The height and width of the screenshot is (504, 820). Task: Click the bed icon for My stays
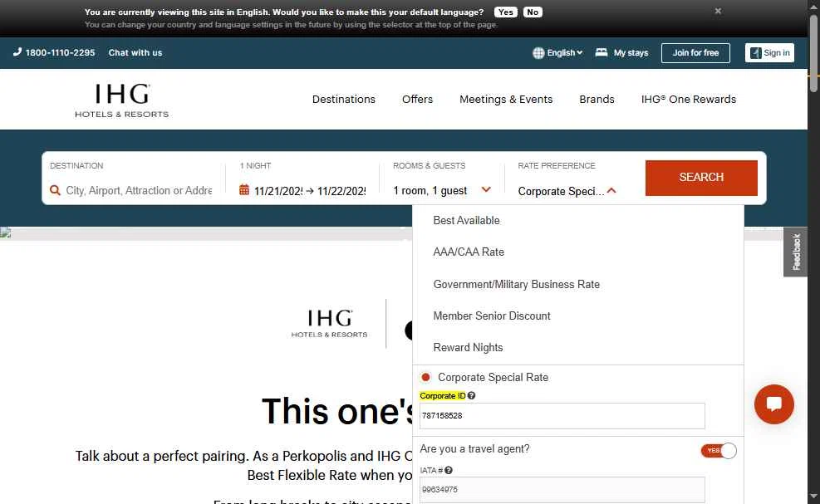601,52
